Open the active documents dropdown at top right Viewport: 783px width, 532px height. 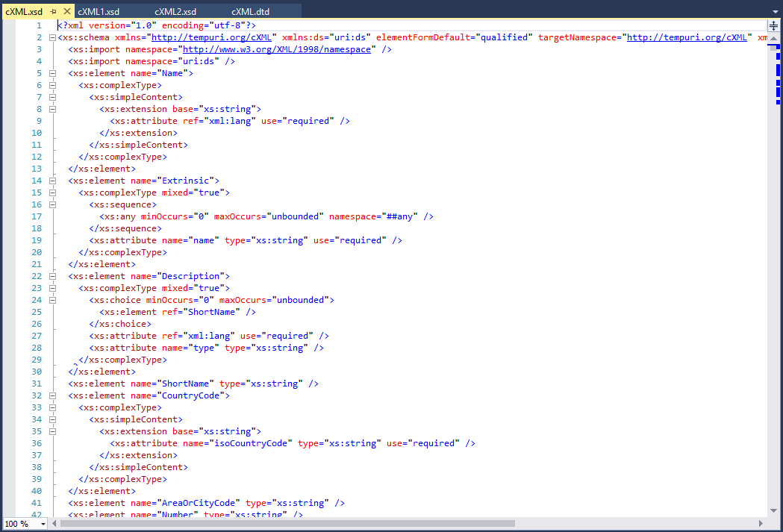tap(776, 11)
